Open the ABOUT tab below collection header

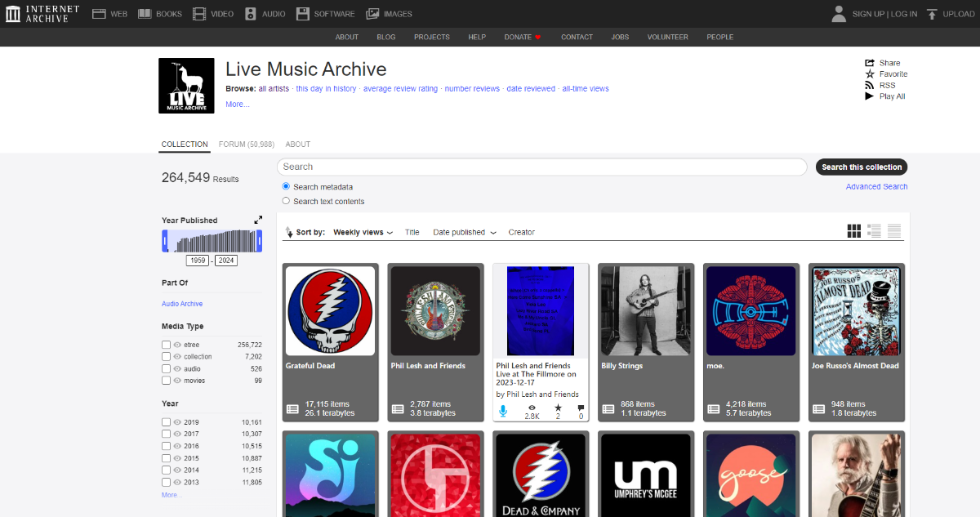(297, 145)
